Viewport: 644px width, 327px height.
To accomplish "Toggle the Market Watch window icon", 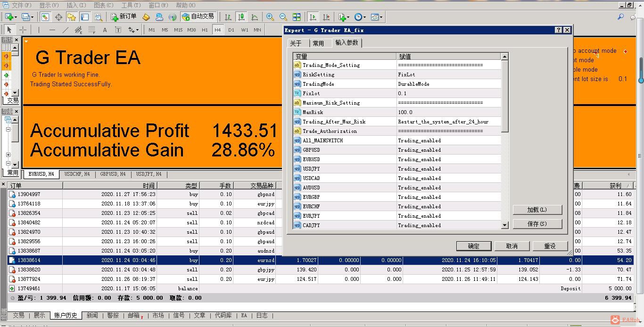I will click(45, 17).
